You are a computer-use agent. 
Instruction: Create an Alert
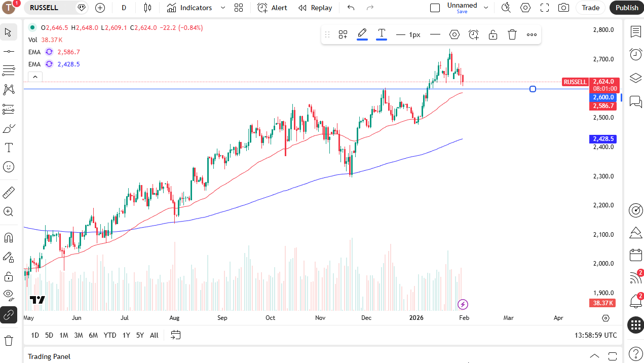[x=272, y=8]
